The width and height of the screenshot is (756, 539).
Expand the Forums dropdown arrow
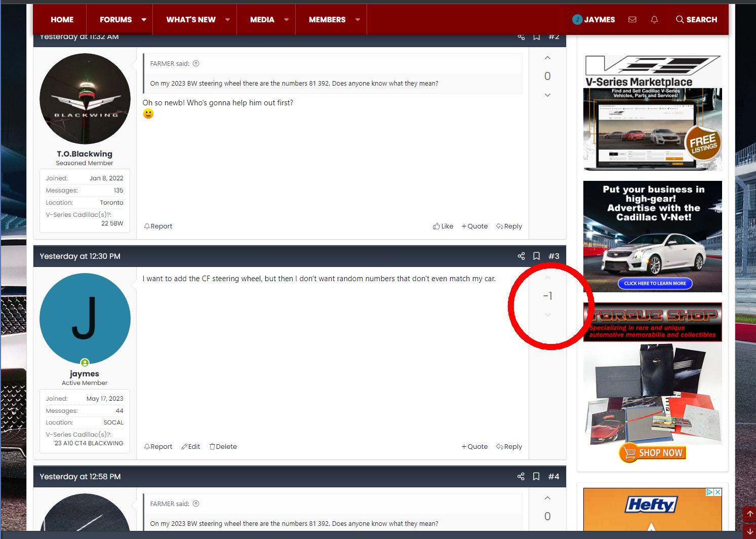point(144,20)
